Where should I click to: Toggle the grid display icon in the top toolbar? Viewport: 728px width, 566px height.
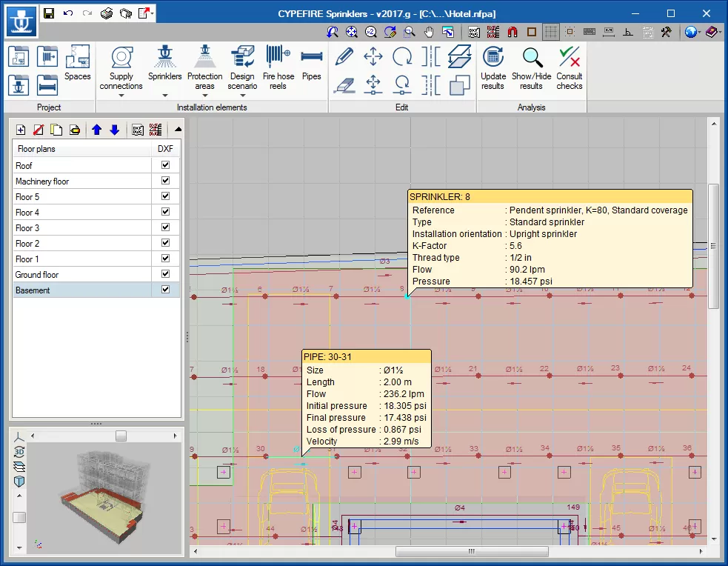(x=551, y=32)
